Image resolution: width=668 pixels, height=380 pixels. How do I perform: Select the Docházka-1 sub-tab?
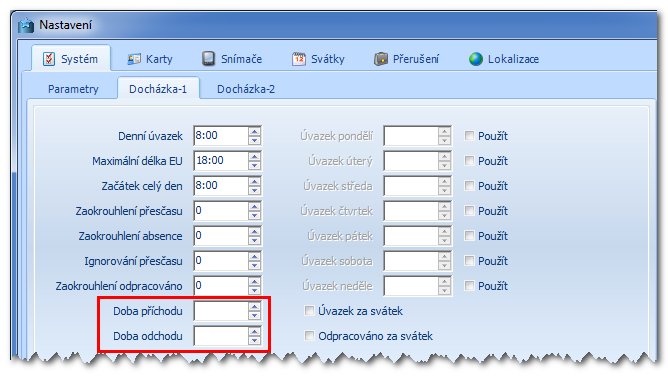pos(158,89)
